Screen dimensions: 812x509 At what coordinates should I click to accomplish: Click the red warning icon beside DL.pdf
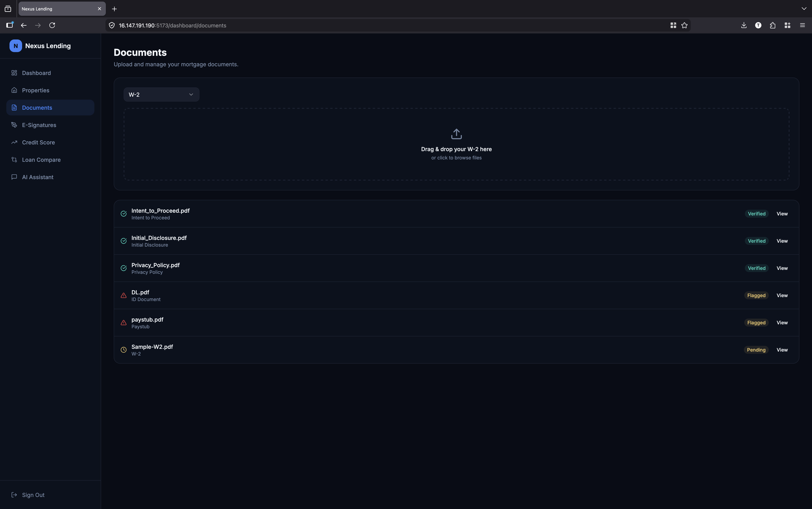[124, 296]
